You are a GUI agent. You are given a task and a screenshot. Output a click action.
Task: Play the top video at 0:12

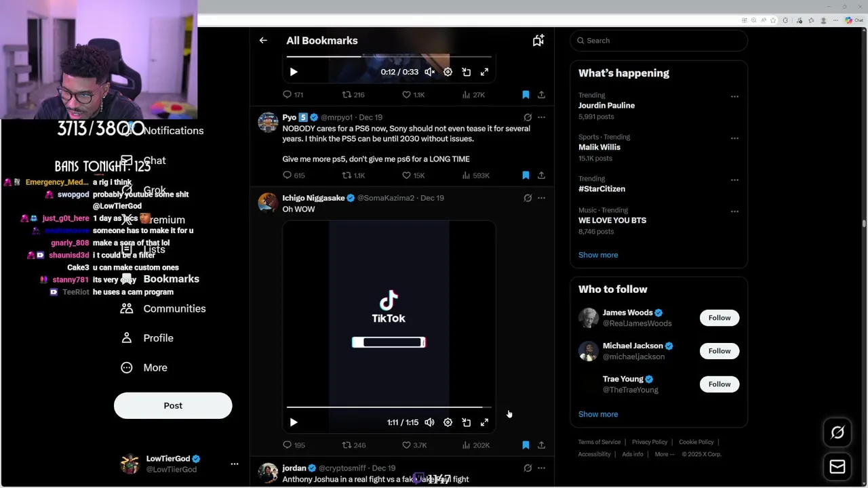tap(294, 72)
